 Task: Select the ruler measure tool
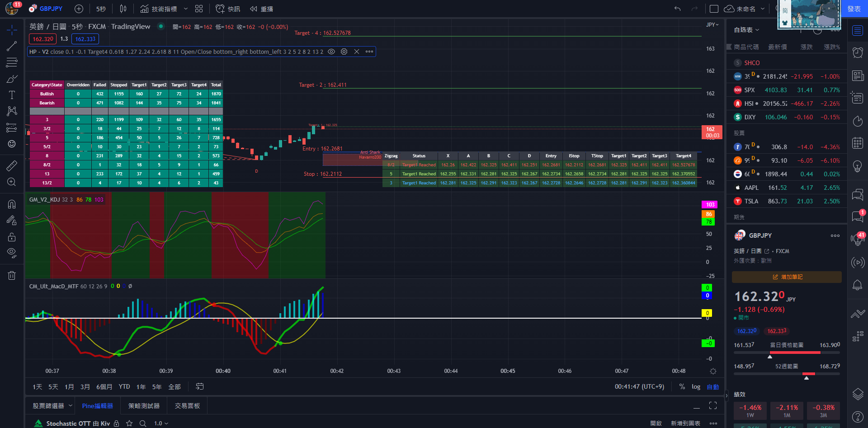12,165
